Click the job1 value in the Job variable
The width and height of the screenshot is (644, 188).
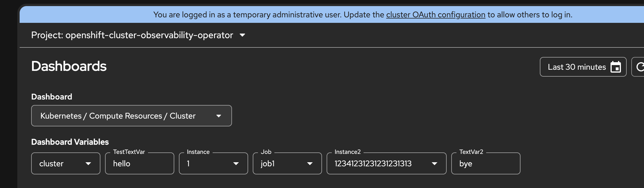(267, 164)
